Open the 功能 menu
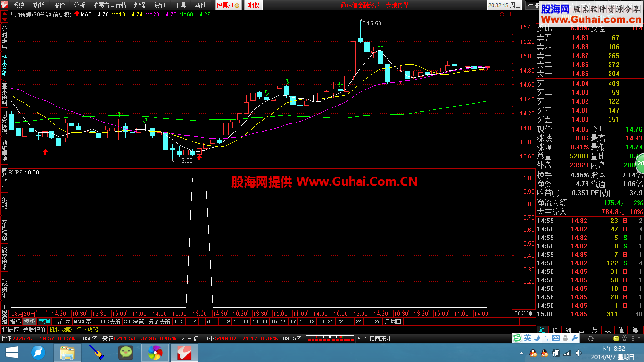This screenshot has width=644, height=362. (x=39, y=6)
